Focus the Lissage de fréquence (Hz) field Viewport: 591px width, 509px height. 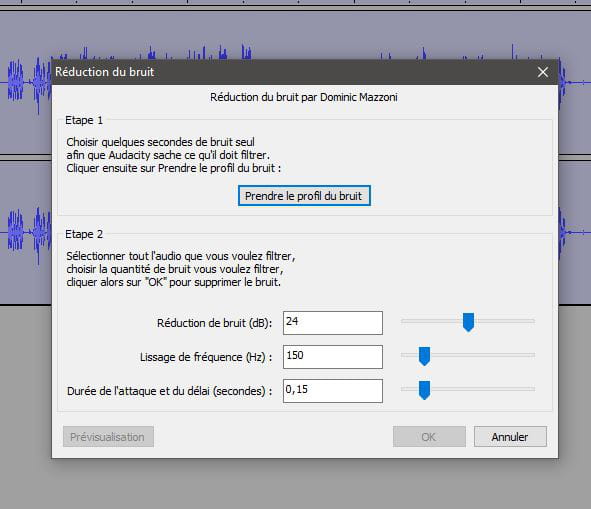tap(333, 357)
